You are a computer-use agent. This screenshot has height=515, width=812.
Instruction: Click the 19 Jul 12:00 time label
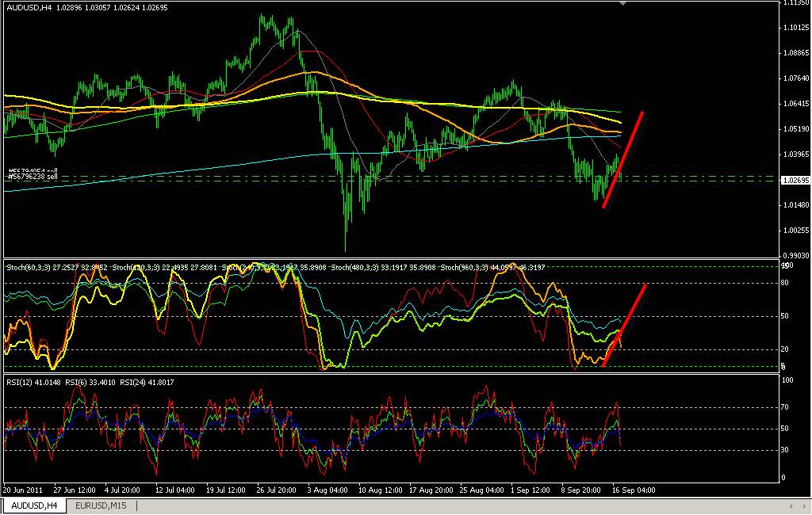click(x=226, y=490)
